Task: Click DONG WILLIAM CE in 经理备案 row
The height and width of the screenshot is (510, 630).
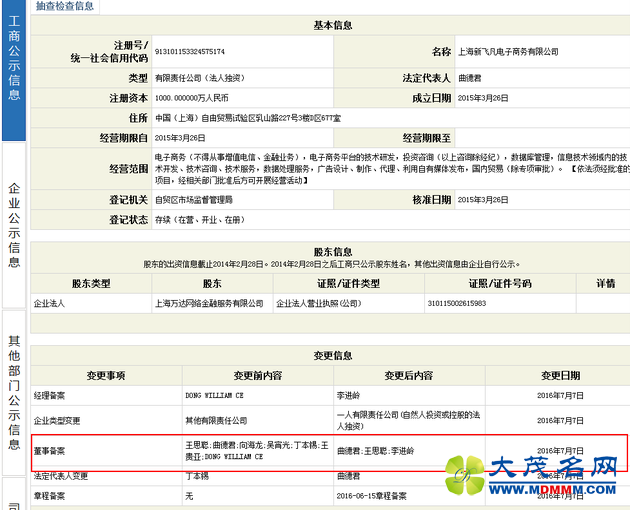Action: [214, 396]
